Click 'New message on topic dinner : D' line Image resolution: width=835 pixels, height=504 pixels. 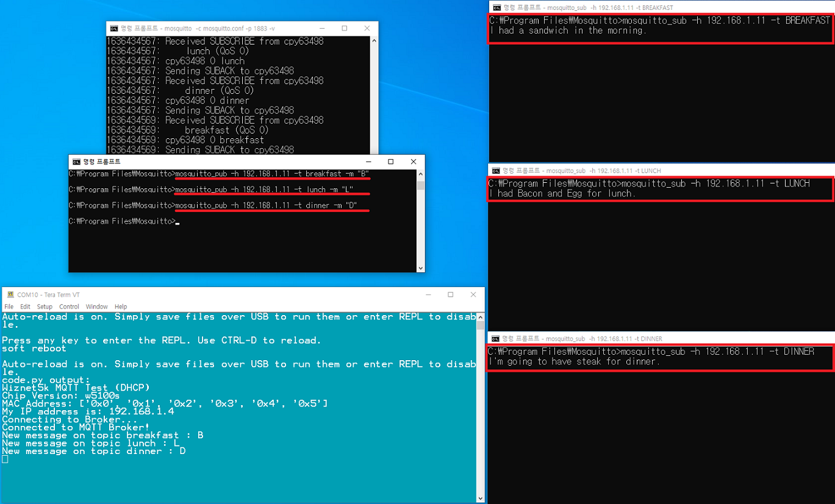click(x=94, y=451)
